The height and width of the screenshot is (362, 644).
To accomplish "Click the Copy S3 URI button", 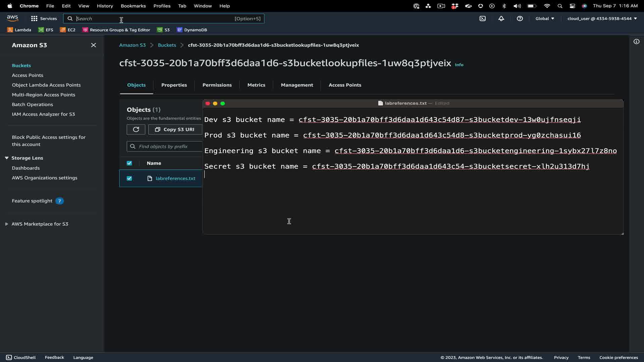I will pos(175,129).
